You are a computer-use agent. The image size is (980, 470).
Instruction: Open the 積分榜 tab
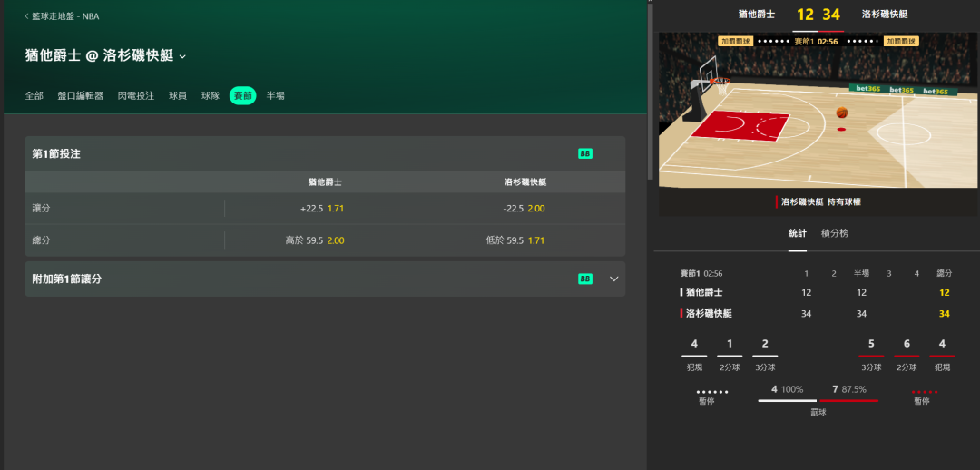point(835,233)
